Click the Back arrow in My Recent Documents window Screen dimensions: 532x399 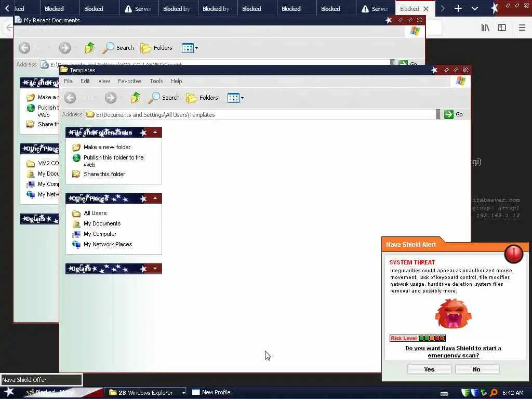point(24,48)
